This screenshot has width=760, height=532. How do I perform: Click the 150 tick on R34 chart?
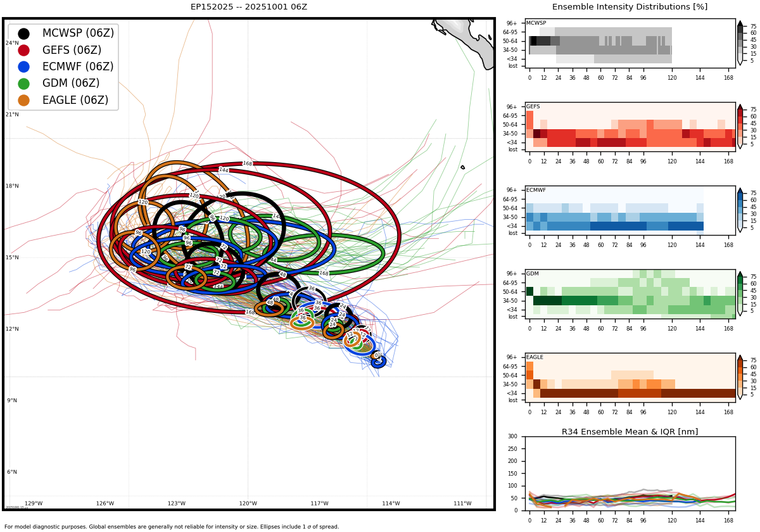pyautogui.click(x=512, y=473)
